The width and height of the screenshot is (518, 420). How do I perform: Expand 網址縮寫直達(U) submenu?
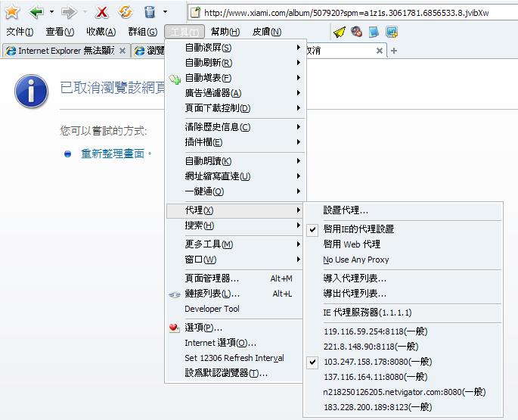(x=235, y=176)
